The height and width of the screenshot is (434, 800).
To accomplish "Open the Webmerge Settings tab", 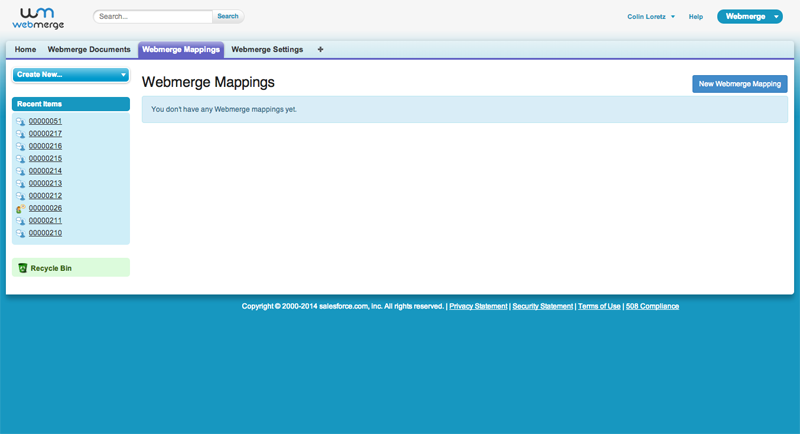I will pos(267,49).
